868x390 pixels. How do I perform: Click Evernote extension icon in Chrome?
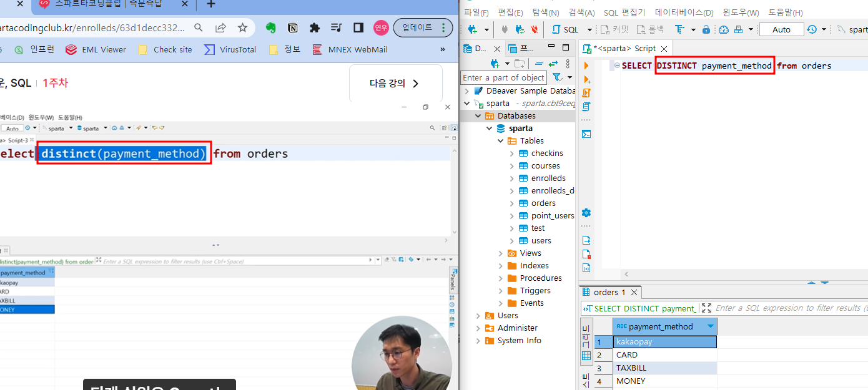point(270,28)
